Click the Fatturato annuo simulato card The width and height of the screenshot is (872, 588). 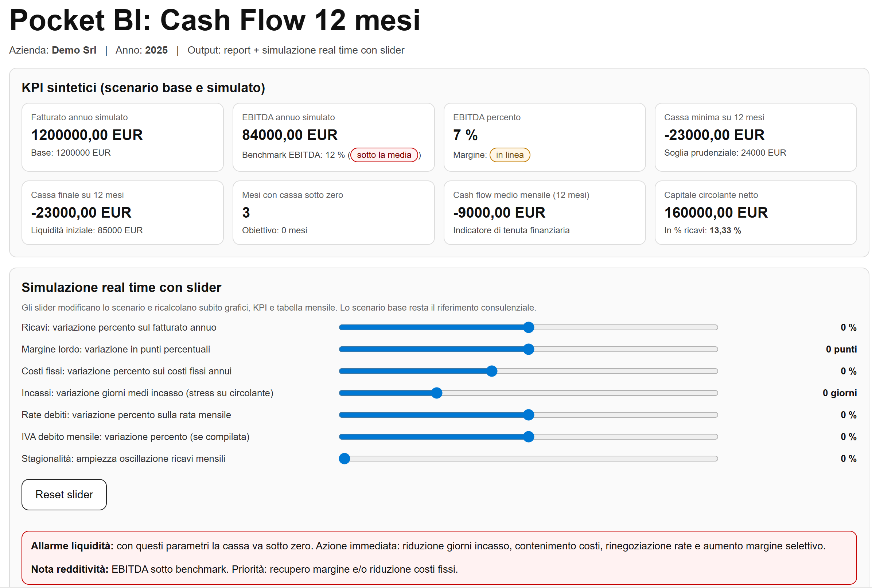point(122,137)
